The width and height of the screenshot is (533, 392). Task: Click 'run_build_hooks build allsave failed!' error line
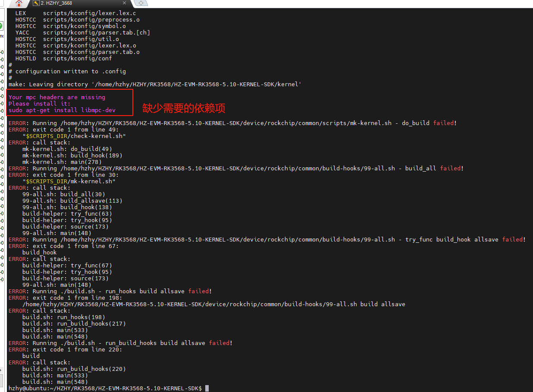tap(120, 343)
